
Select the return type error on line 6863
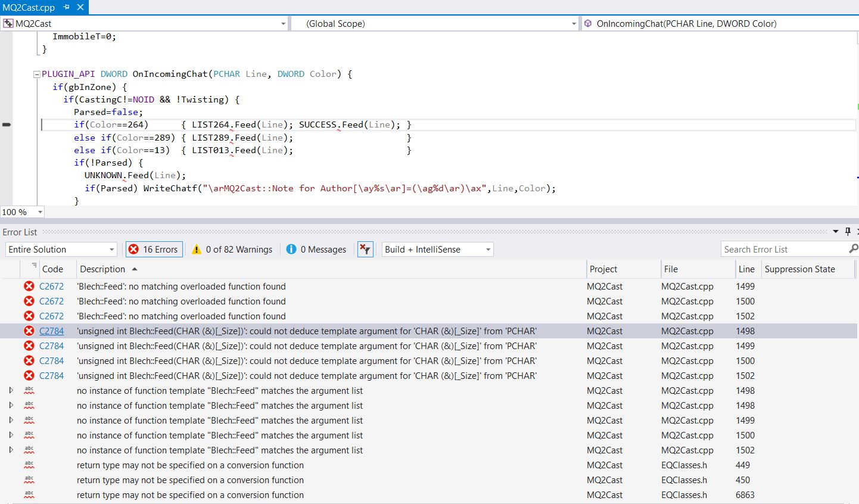[x=429, y=495]
